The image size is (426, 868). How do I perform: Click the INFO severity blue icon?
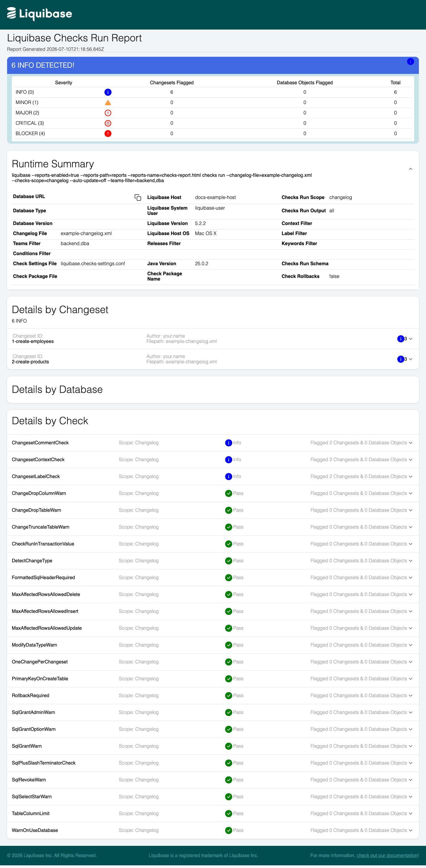tap(108, 92)
